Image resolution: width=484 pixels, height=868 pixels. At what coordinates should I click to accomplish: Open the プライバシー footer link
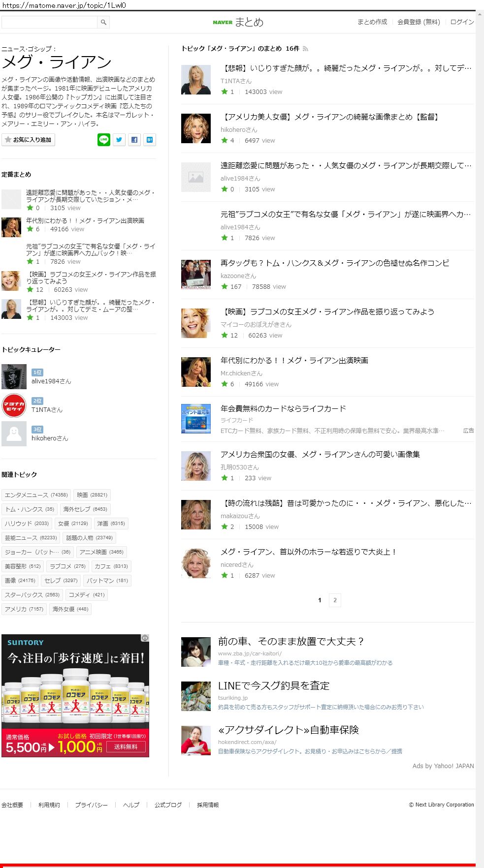coord(91,805)
